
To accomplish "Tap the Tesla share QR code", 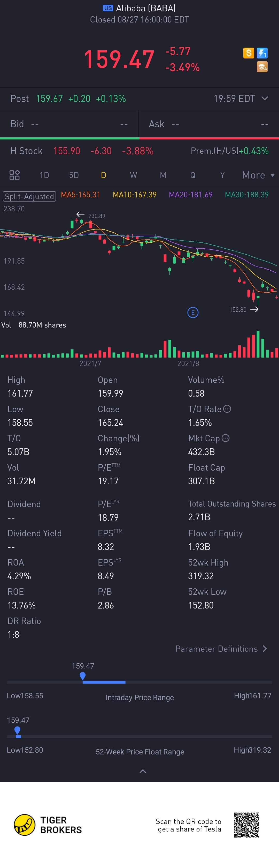I will 247,825.
